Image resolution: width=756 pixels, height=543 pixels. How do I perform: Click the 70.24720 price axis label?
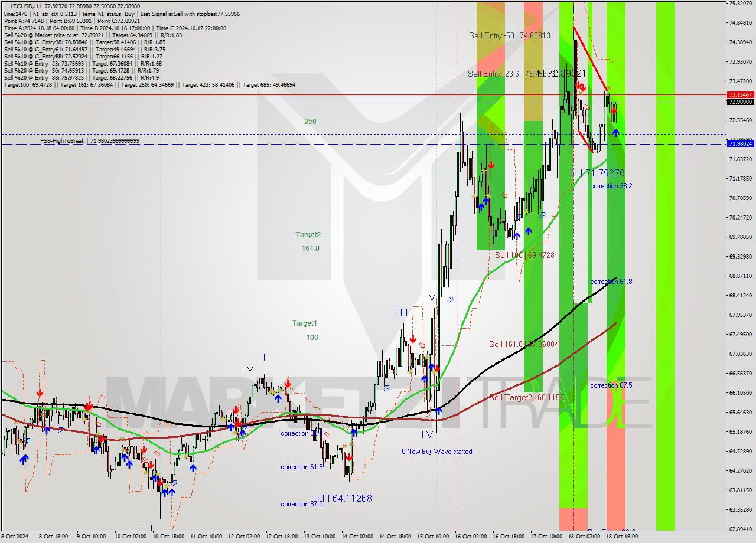[740, 218]
